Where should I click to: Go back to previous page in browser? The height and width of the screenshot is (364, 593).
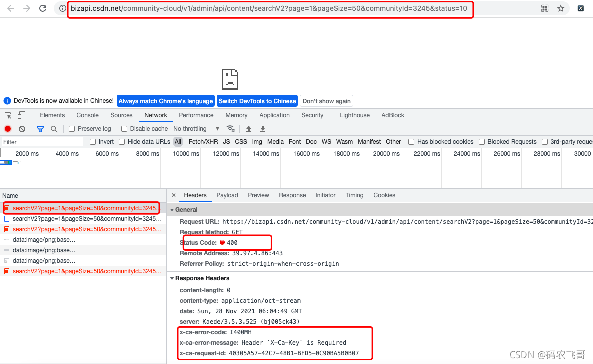tap(11, 8)
